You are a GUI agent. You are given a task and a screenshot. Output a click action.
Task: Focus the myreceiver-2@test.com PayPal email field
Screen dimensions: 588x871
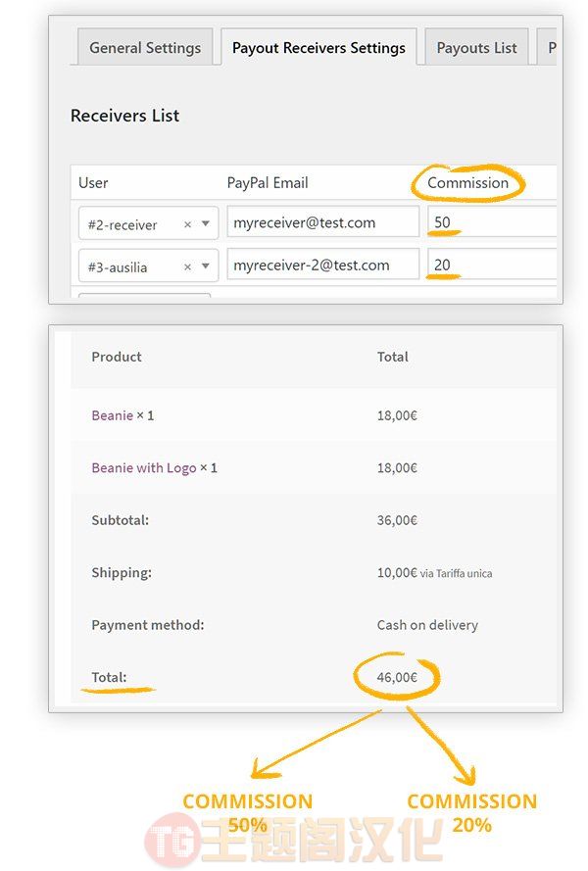pyautogui.click(x=322, y=265)
